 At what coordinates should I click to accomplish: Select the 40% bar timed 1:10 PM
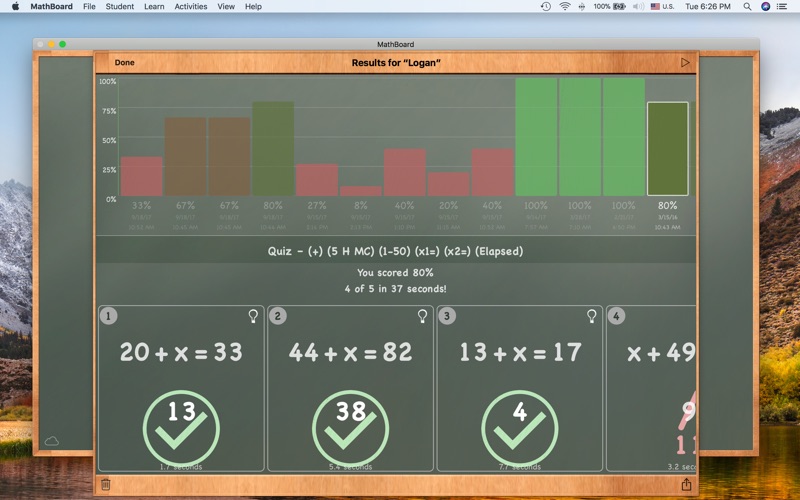coord(405,172)
